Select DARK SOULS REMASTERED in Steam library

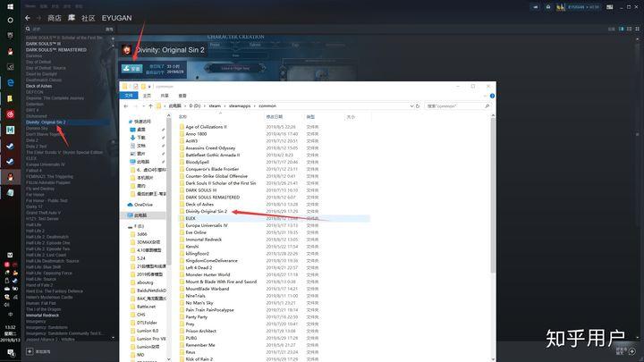click(x=56, y=50)
